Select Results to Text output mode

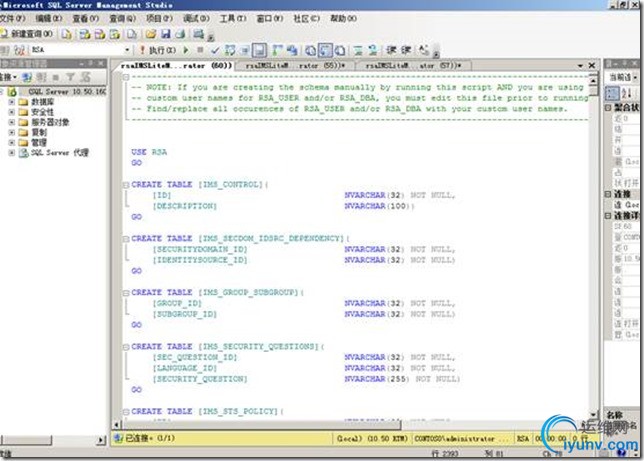(x=310, y=50)
